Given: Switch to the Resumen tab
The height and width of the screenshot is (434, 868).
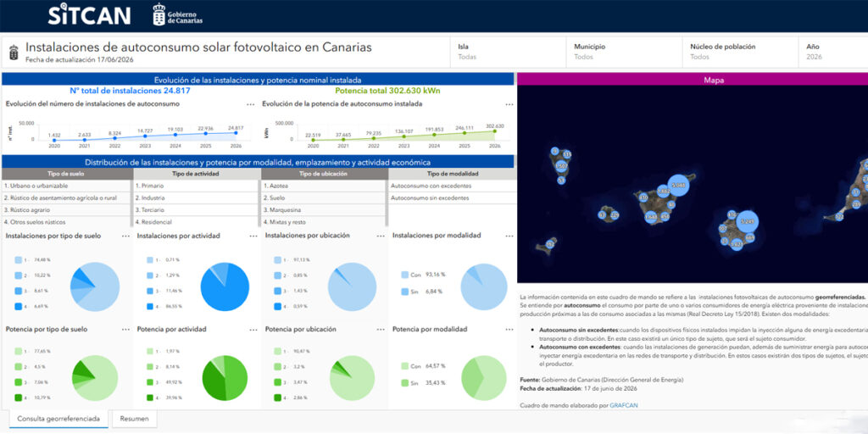Looking at the screenshot, I should (x=135, y=419).
